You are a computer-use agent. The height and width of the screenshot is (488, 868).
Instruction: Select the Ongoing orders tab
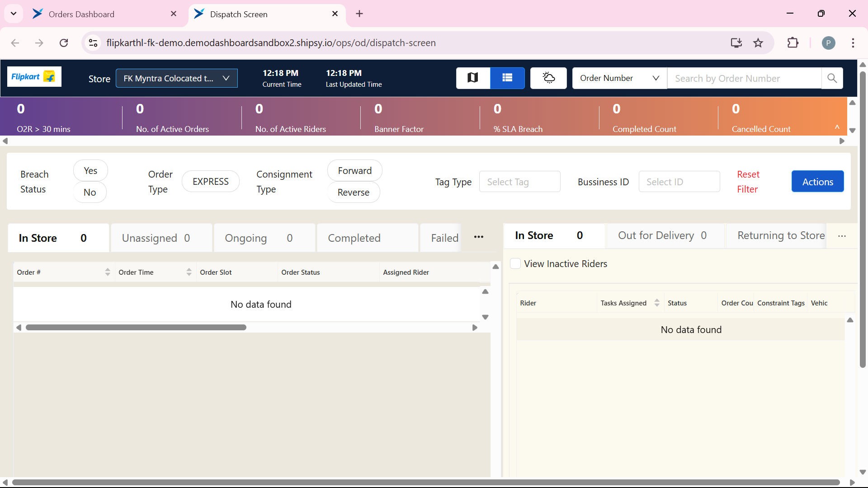264,238
